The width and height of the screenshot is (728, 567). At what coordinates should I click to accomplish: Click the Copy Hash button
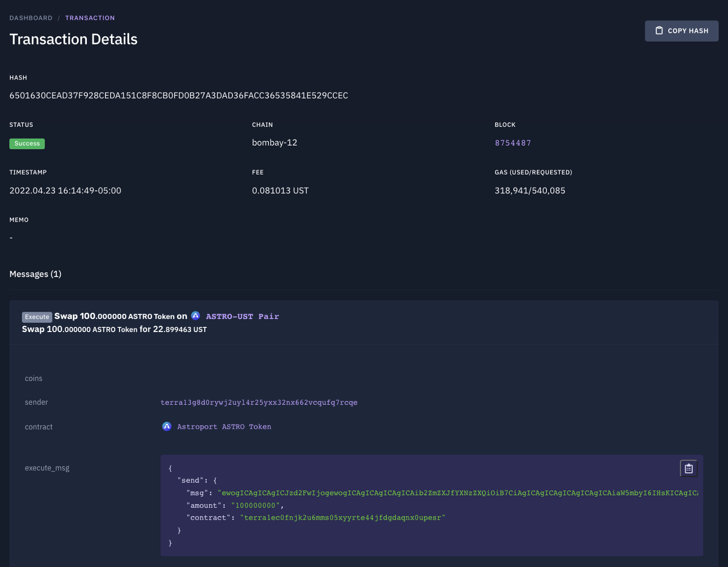point(681,31)
